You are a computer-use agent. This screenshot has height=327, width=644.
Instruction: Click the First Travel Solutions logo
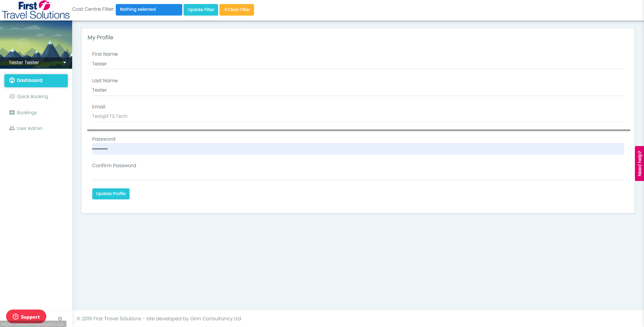coord(36,10)
